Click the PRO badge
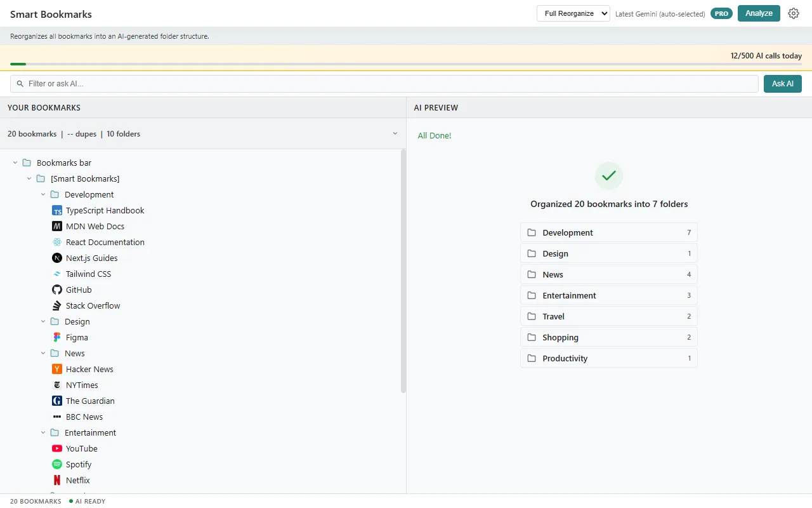Image resolution: width=812 pixels, height=508 pixels. [721, 13]
